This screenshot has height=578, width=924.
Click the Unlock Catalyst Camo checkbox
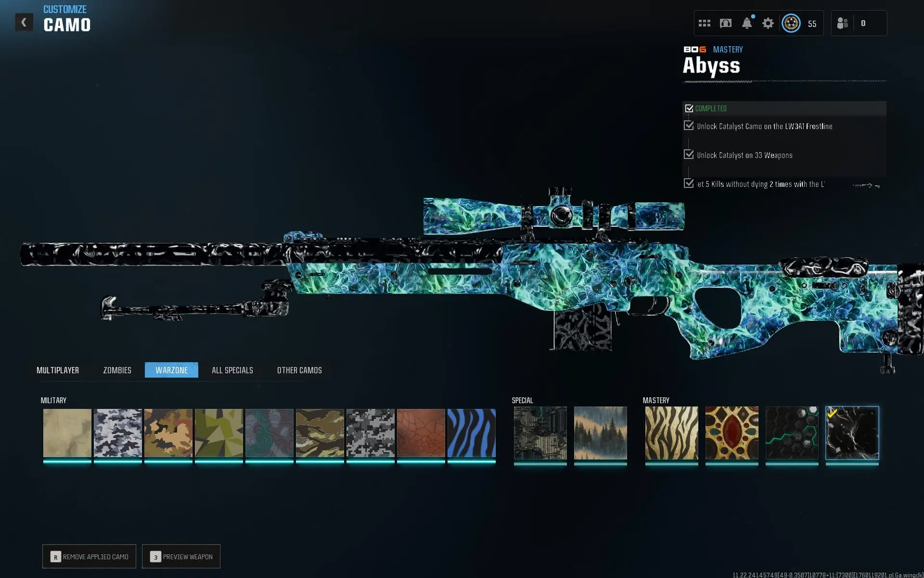(688, 126)
